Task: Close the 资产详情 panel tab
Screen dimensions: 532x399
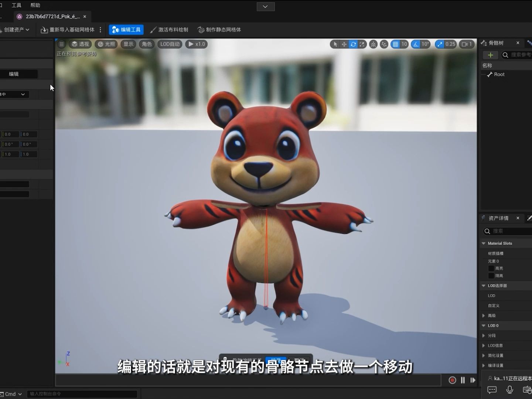Action: (x=518, y=218)
